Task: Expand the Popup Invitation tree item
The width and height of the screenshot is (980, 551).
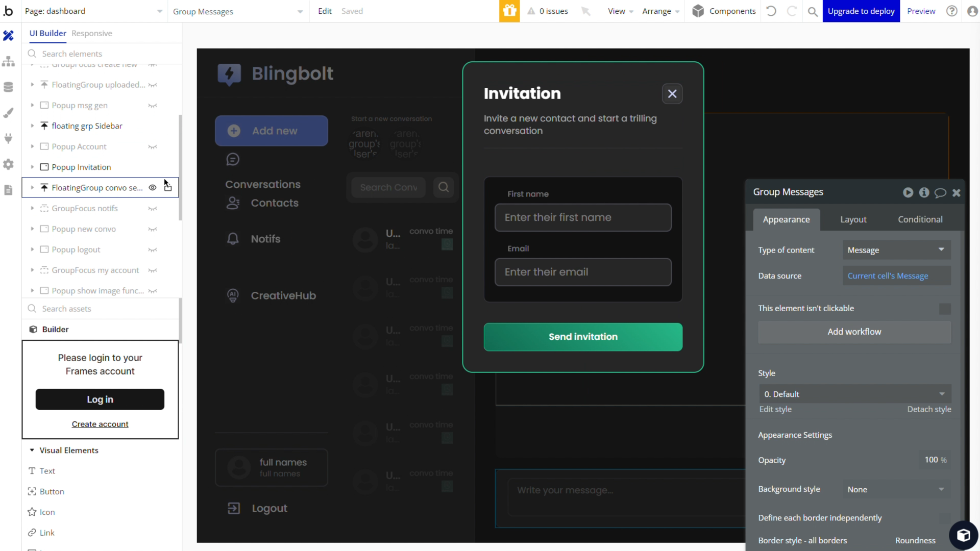Action: pos(32,167)
